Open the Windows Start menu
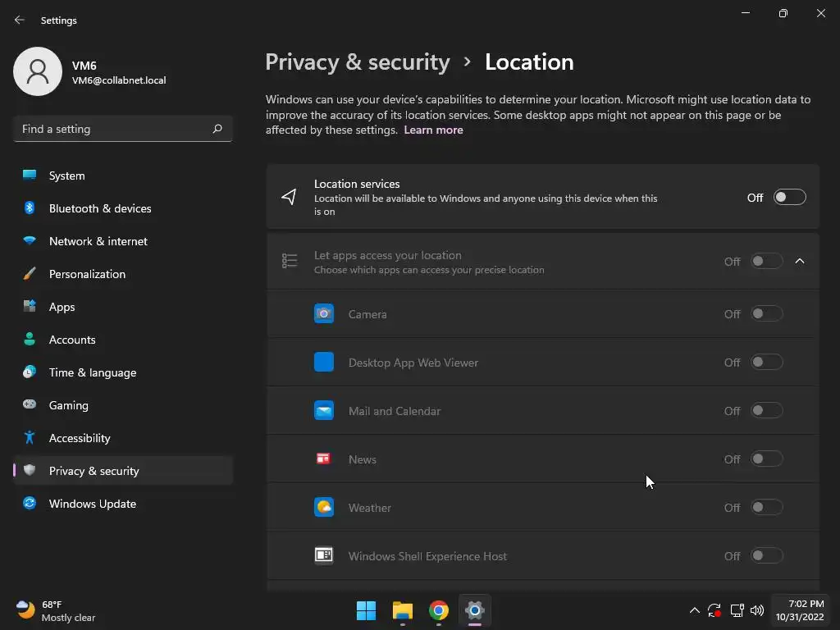 point(367,610)
